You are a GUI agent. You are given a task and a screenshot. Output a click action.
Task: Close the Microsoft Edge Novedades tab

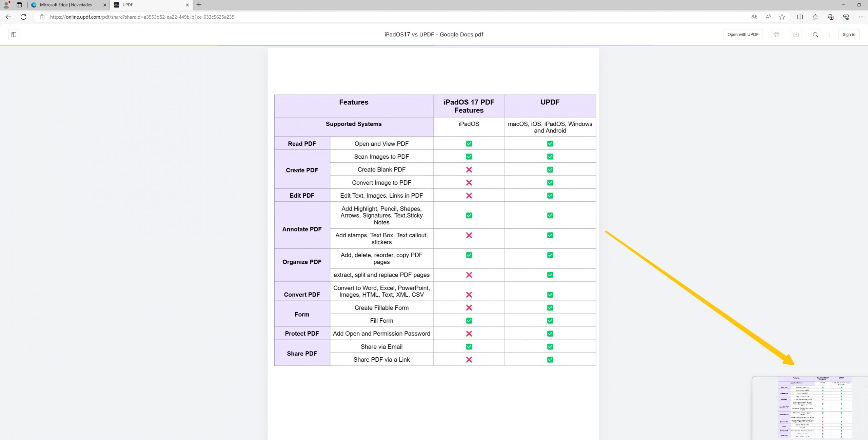coord(104,5)
